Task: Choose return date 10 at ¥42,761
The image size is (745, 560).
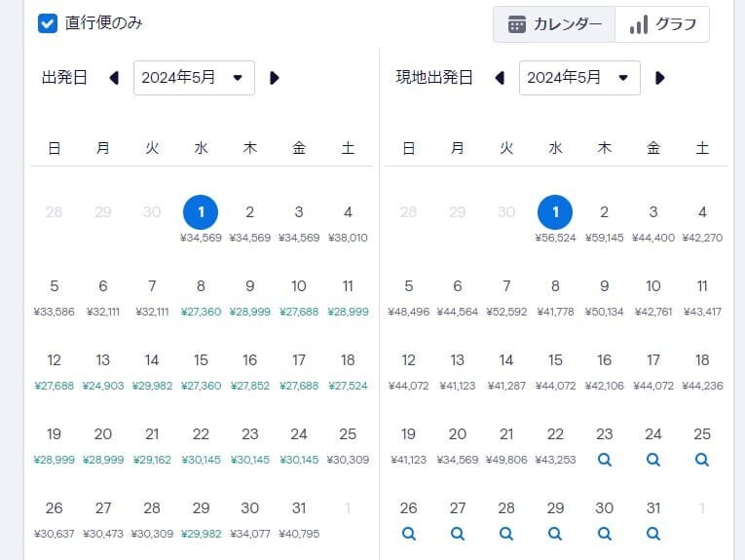Action: point(653,298)
